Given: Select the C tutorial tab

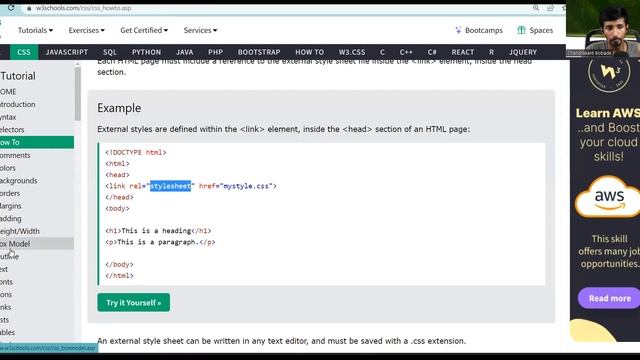Looking at the screenshot, I should tap(382, 52).
